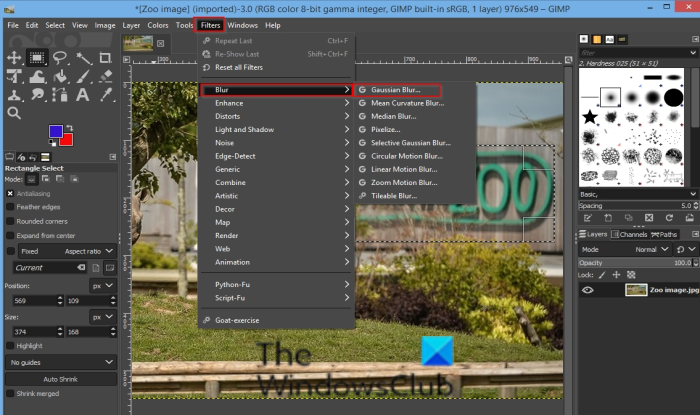Select the Fuzzy Select wand tool
Screen dimensions: 700x415
(83, 58)
